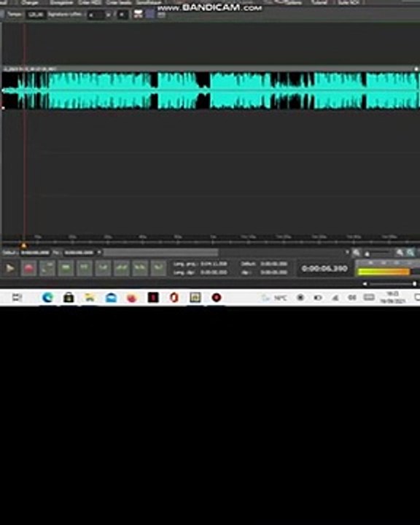
Task: Click the purple square icon in the tempo bar
Action: point(149,14)
